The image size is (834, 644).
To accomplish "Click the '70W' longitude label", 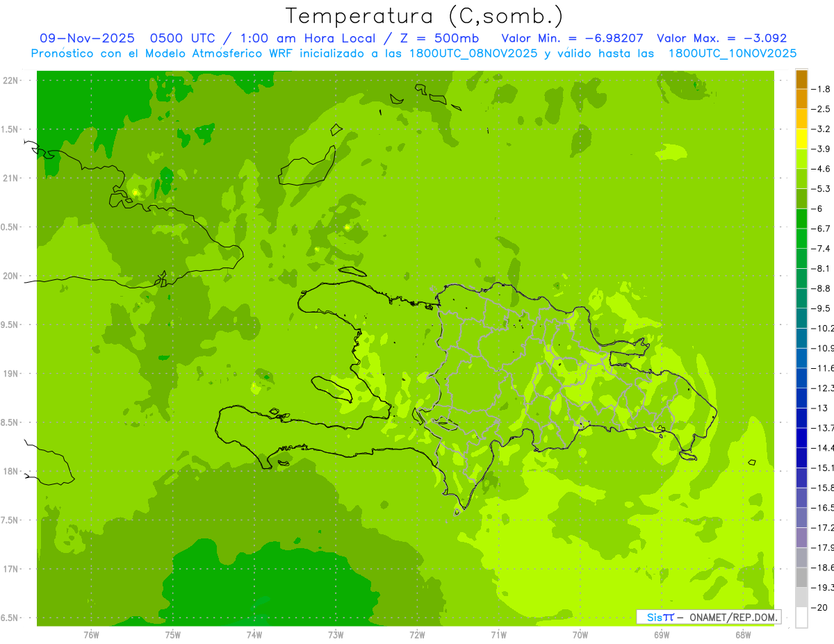I will [x=580, y=635].
